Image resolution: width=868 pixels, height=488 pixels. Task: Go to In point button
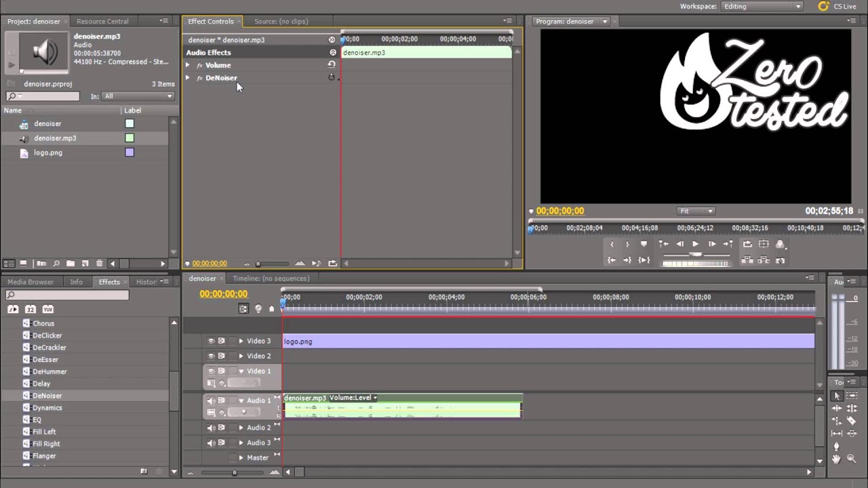(x=612, y=260)
